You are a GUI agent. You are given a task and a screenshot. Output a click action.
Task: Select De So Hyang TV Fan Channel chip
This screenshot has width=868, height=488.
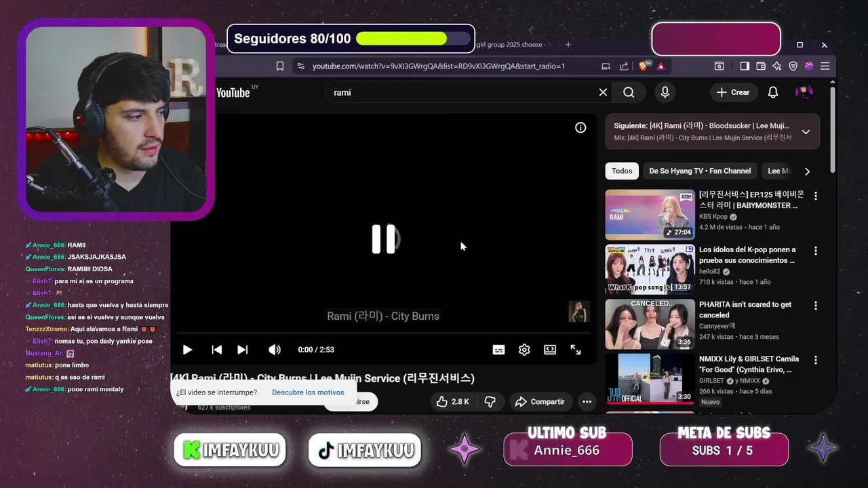pos(700,171)
